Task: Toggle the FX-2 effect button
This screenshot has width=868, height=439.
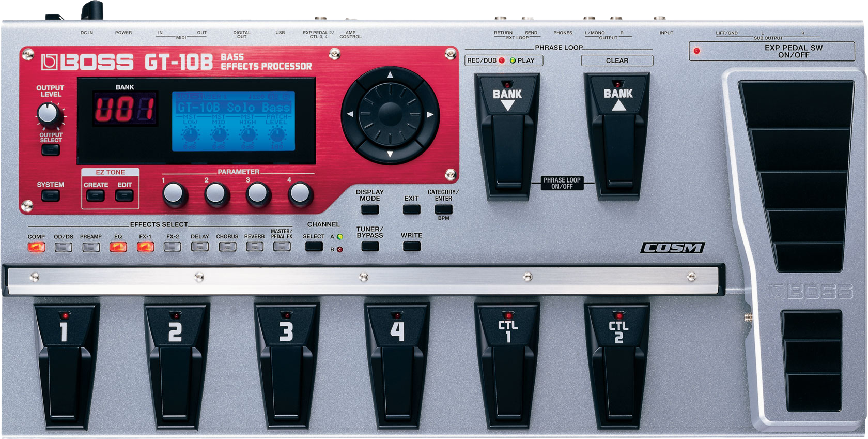Action: [x=173, y=247]
